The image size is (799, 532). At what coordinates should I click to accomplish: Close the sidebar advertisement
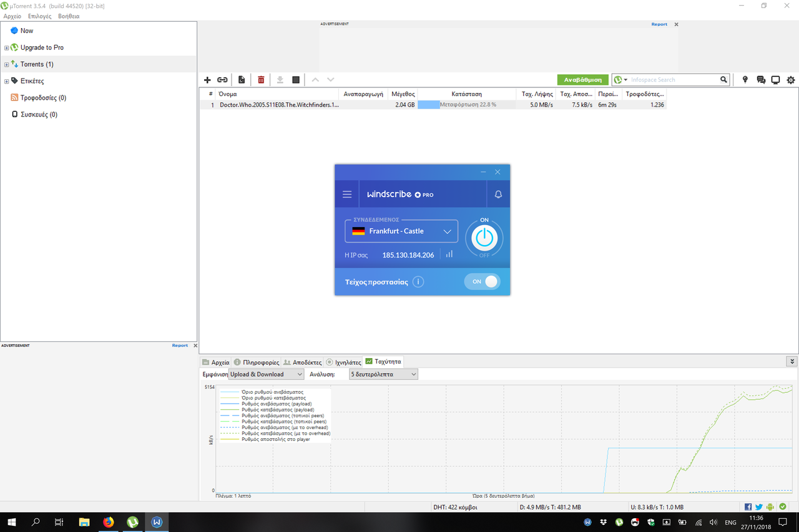pos(195,346)
